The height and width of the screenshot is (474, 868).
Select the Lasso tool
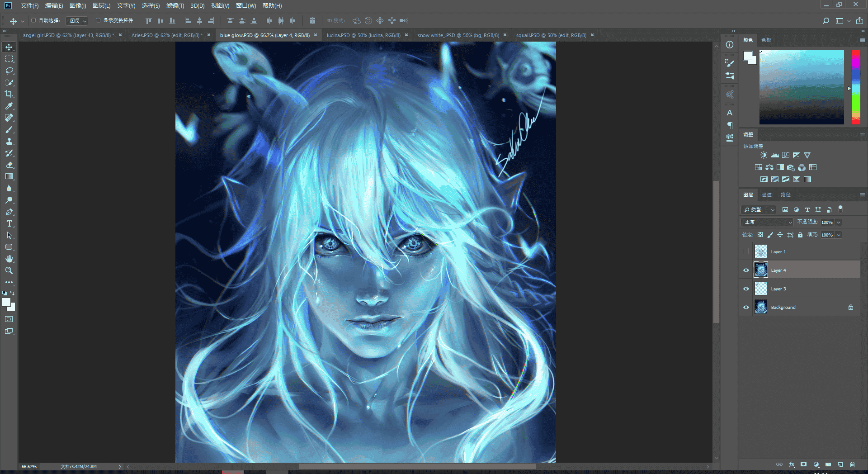[9, 71]
